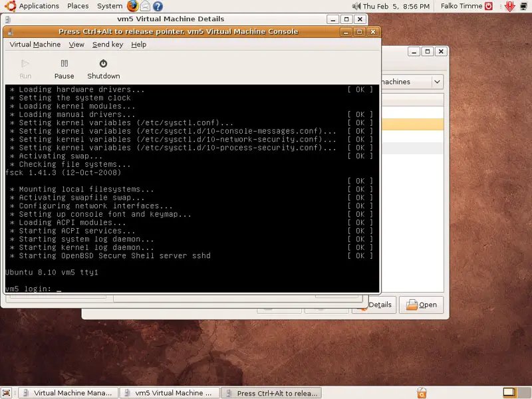Switch to Virtual Machine Manager taskbar button

[68, 393]
